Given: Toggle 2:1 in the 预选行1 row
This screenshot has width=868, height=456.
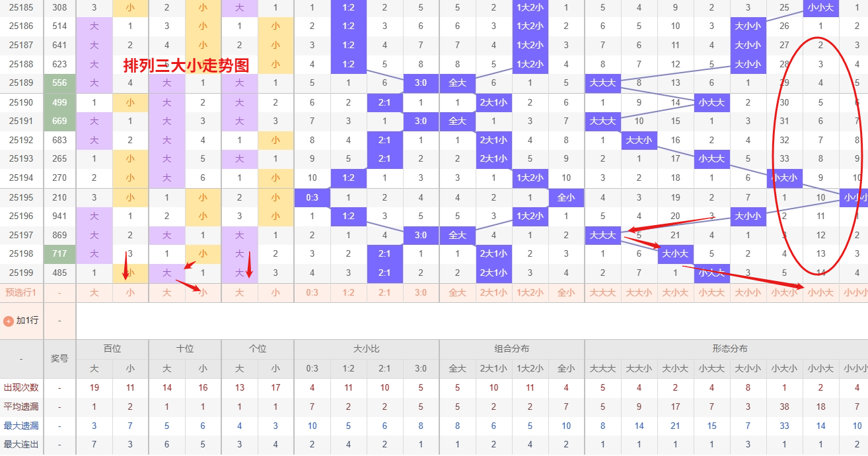Looking at the screenshot, I should pos(384,293).
